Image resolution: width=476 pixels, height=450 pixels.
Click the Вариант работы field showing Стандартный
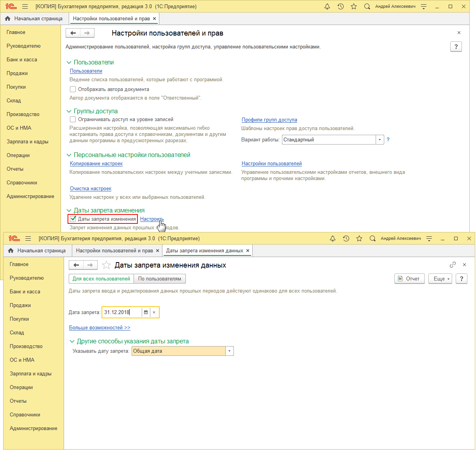(x=329, y=140)
